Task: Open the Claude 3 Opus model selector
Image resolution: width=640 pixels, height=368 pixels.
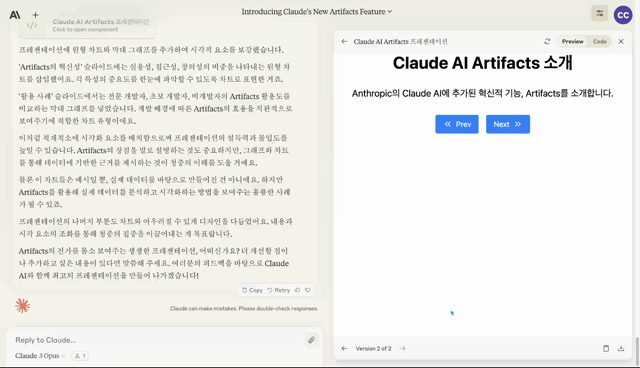Action: click(40, 356)
